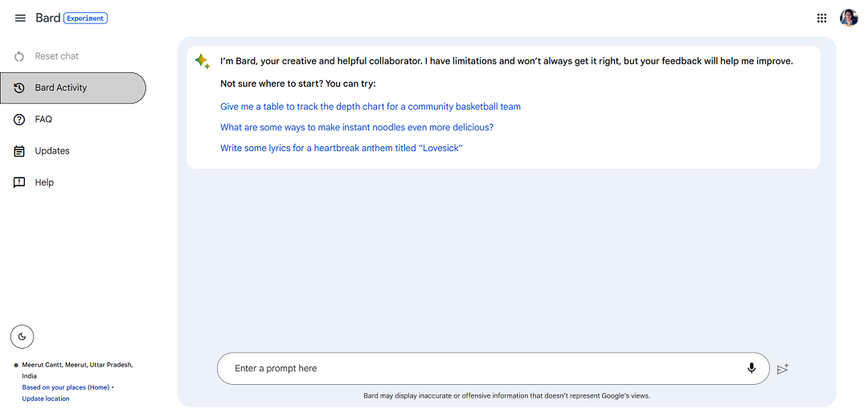This screenshot has height=417, width=868.
Task: Open Bard Activity menu item
Action: (x=73, y=88)
